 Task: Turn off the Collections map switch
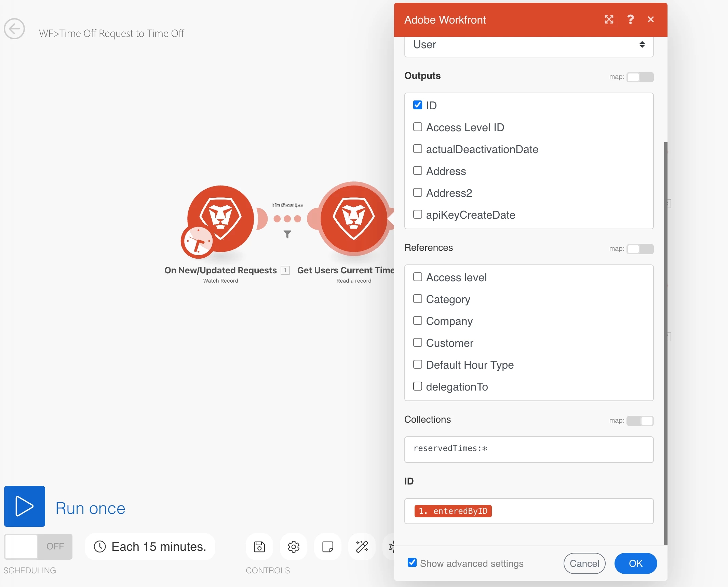tap(640, 421)
